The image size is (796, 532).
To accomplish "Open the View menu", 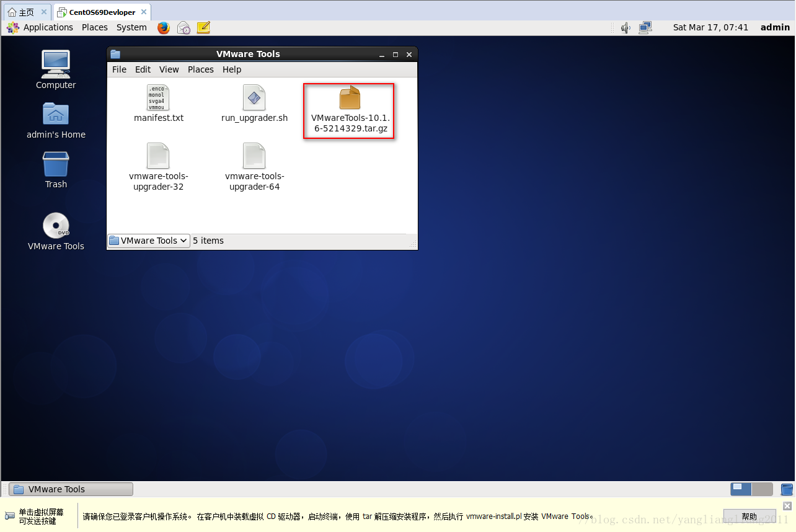I will [x=169, y=69].
